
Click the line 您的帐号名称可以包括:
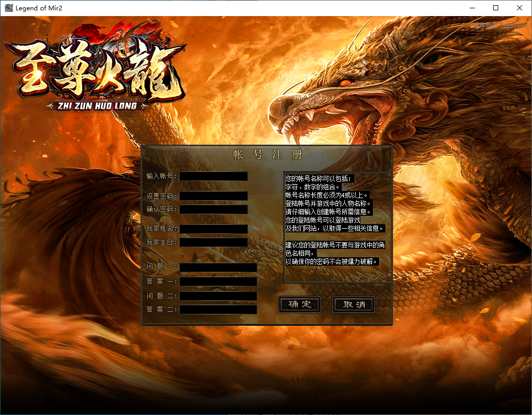(x=319, y=178)
